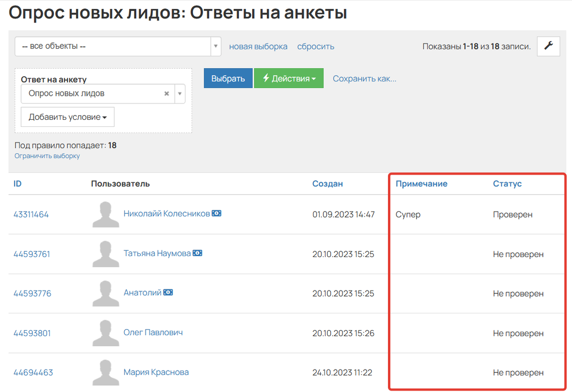Click the Выбрать button
This screenshot has height=392, width=572.
228,78
